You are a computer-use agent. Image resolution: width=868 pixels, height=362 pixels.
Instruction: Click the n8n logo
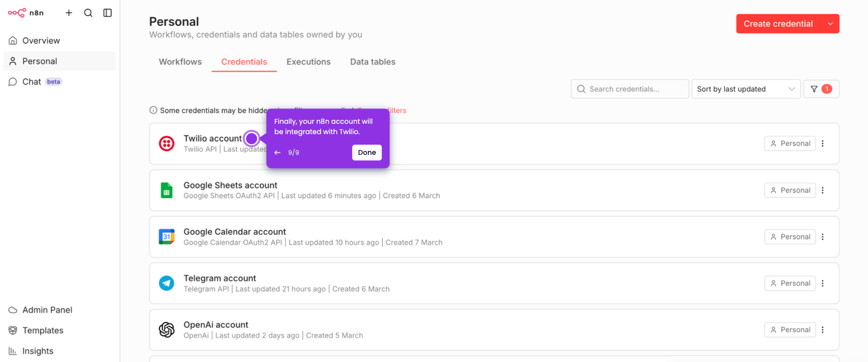pos(26,13)
